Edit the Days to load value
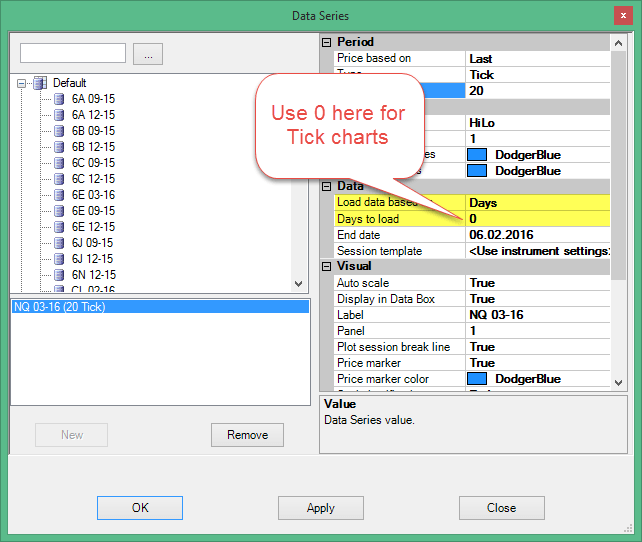Viewport: 642px width, 542px height. [538, 219]
